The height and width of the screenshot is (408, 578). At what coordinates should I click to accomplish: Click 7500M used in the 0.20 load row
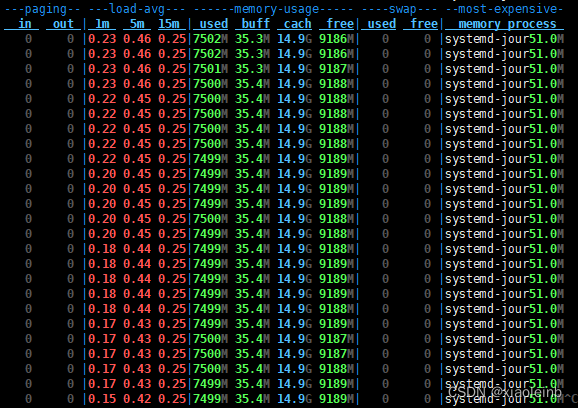click(210, 219)
